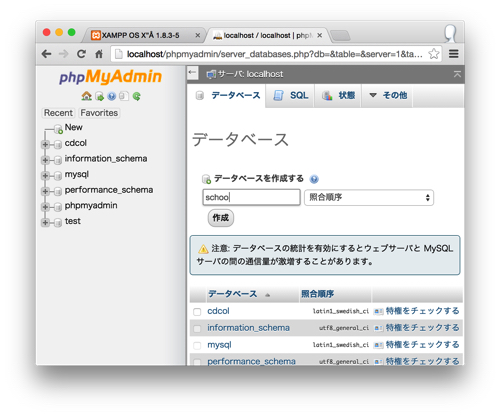Select phpmyadmin in the navigation tree

pyautogui.click(x=91, y=205)
